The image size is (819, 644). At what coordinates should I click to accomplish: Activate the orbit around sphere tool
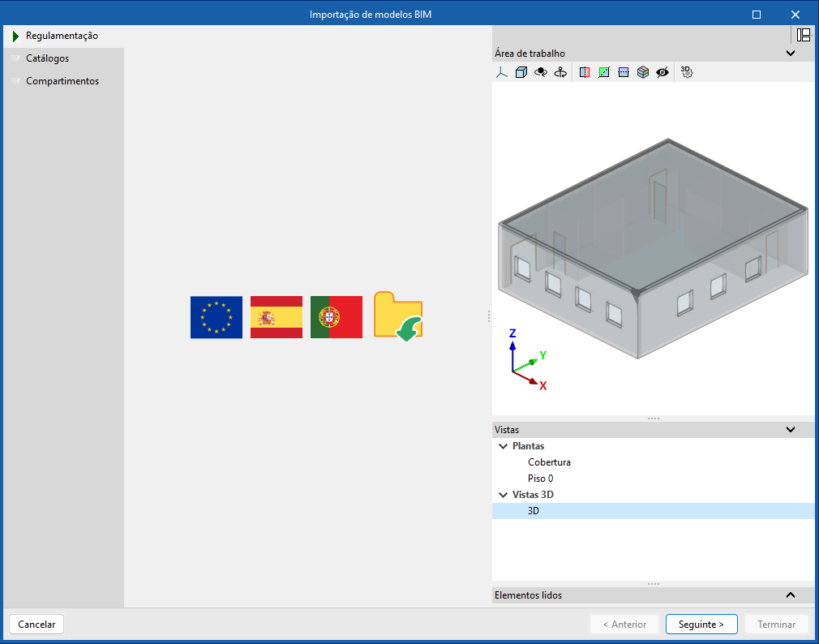tap(541, 72)
